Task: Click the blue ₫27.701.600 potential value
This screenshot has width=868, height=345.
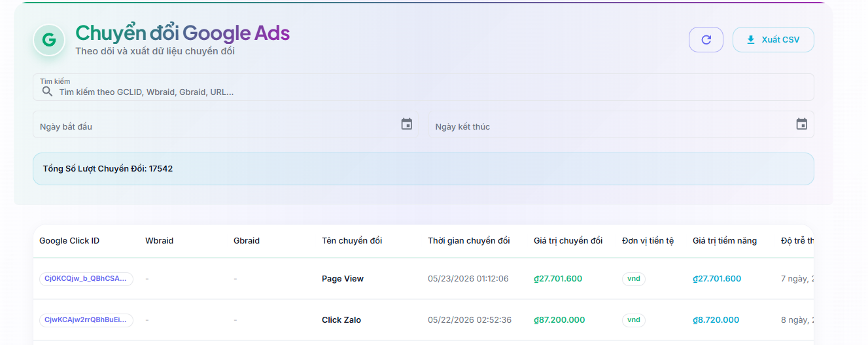Action: click(x=717, y=279)
